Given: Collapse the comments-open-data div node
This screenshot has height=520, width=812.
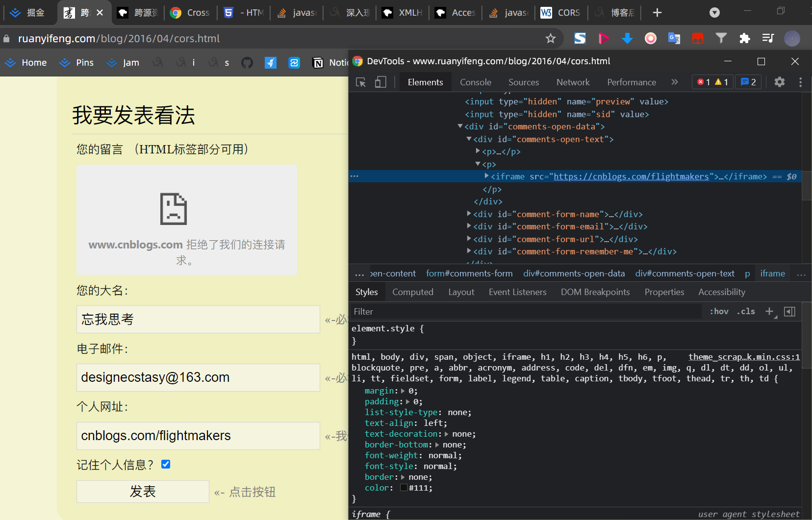Looking at the screenshot, I should (x=460, y=126).
